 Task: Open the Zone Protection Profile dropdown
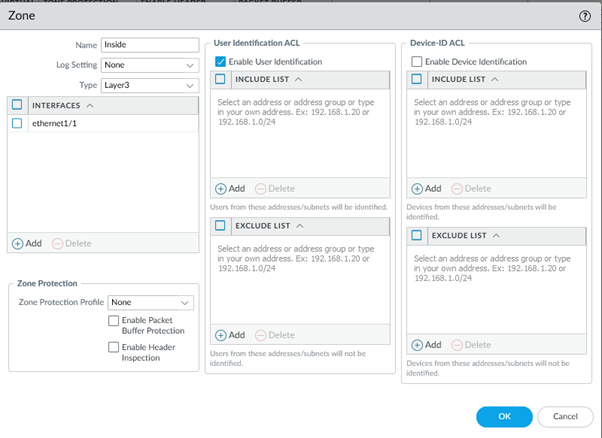(x=150, y=302)
